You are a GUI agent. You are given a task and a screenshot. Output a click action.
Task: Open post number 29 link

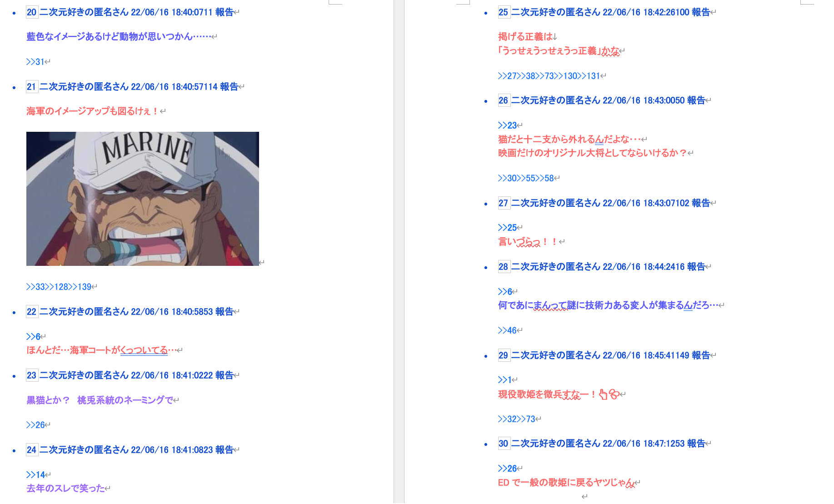tap(504, 355)
